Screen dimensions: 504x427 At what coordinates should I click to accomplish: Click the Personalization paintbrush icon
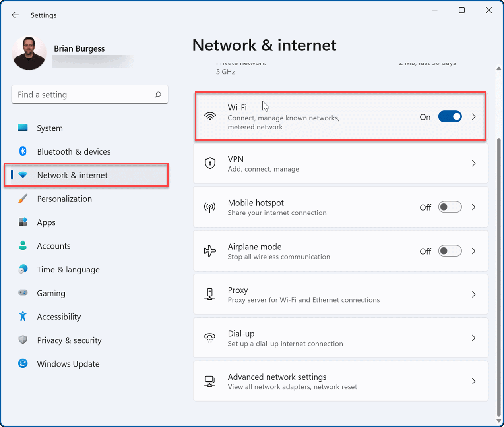pos(23,198)
